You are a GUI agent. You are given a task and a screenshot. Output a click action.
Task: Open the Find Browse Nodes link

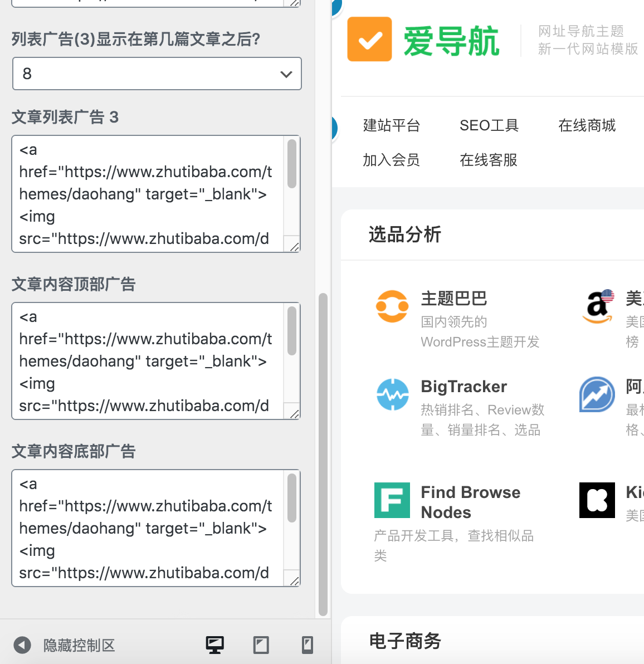coord(470,502)
